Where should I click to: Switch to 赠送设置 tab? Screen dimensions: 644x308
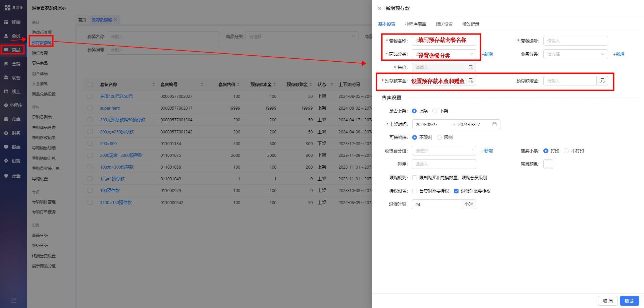tap(444, 24)
